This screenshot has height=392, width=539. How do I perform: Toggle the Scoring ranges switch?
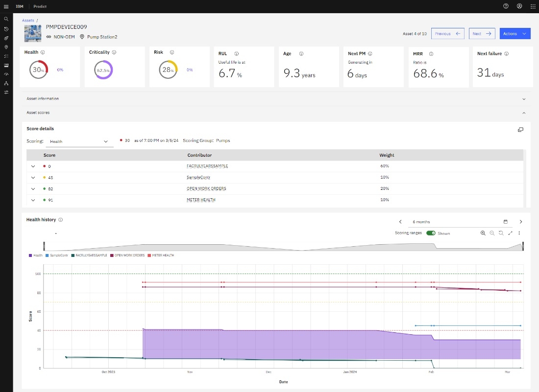431,233
